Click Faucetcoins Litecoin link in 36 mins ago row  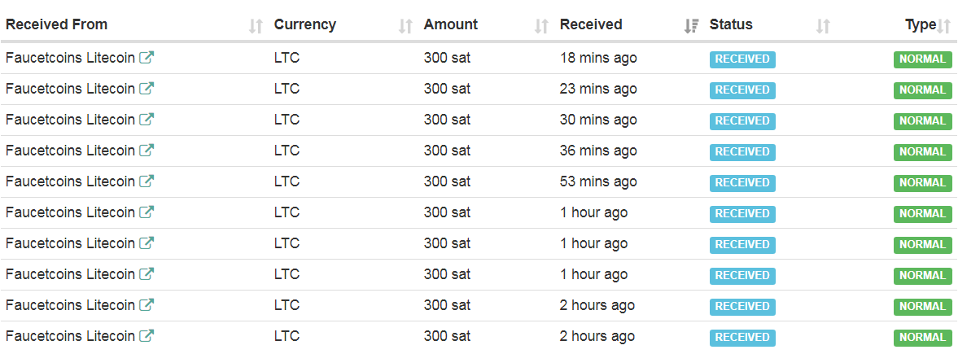click(70, 151)
